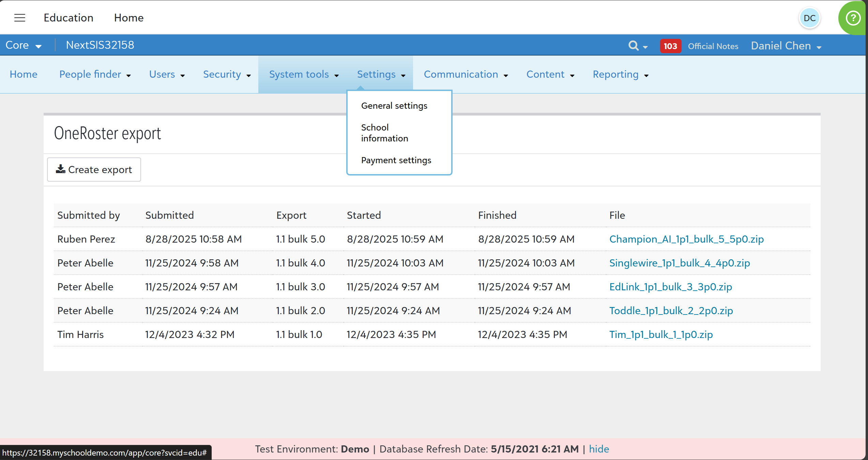Open Official Notes link
Image resolution: width=868 pixels, height=460 pixels.
coord(713,46)
